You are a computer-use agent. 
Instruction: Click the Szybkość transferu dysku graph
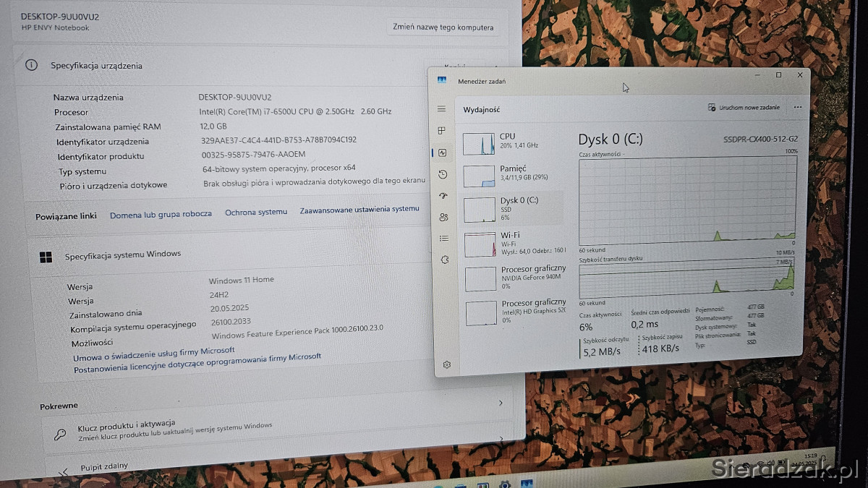pos(687,279)
